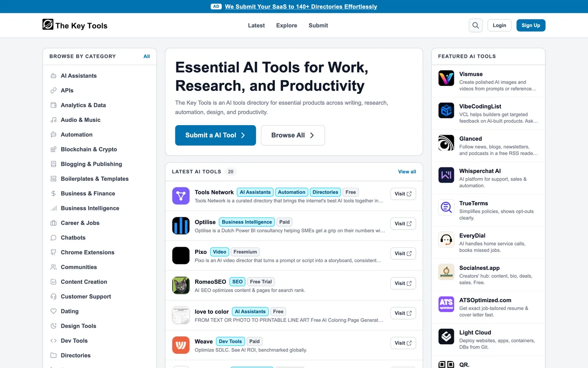588x368 pixels.
Task: Click Business Intelligence tag on Optilise
Action: [247, 222]
